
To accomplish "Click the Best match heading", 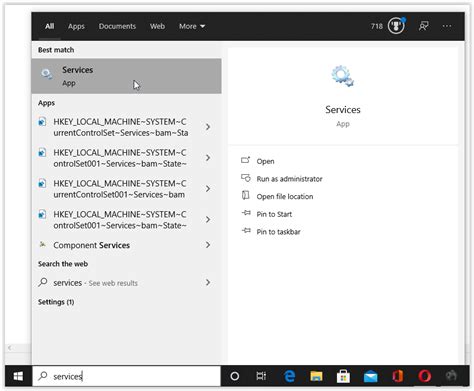I will [x=56, y=50].
